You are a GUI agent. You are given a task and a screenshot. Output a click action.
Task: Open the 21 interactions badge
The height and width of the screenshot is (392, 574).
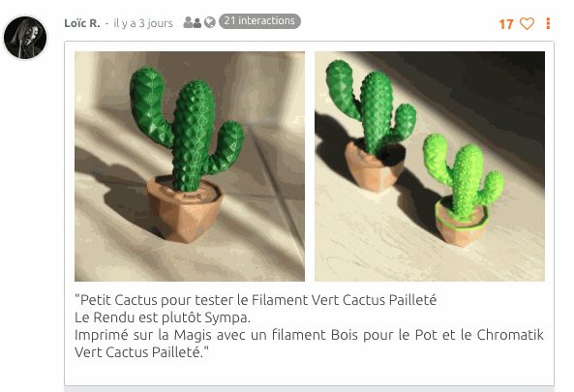[259, 21]
